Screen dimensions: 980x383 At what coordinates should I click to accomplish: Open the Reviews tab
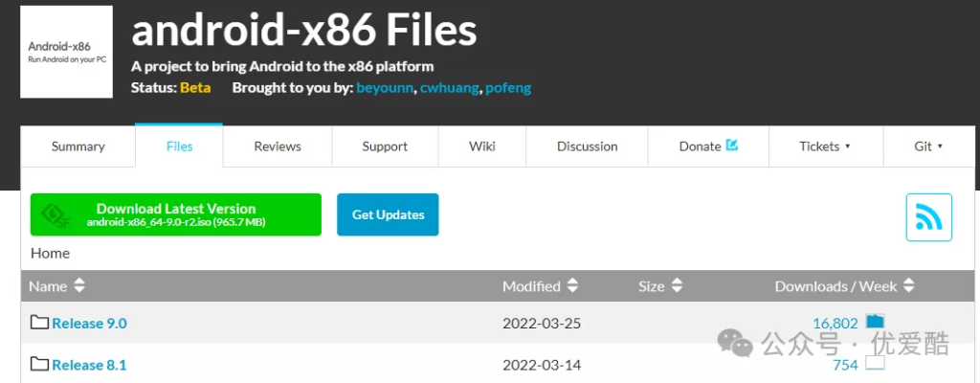click(x=278, y=146)
